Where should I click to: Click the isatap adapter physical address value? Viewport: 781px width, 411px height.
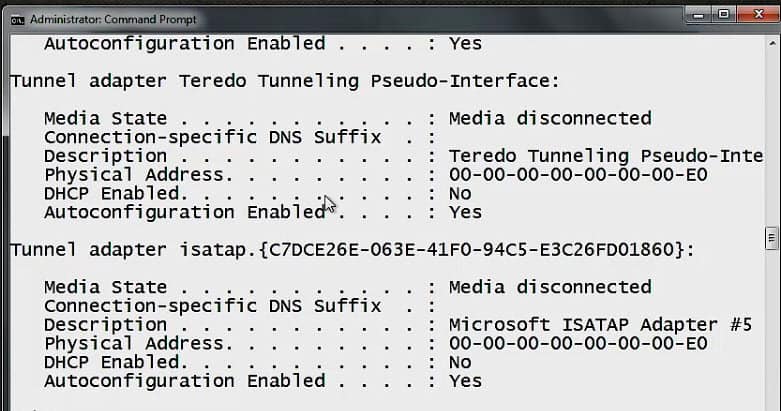pyautogui.click(x=578, y=344)
